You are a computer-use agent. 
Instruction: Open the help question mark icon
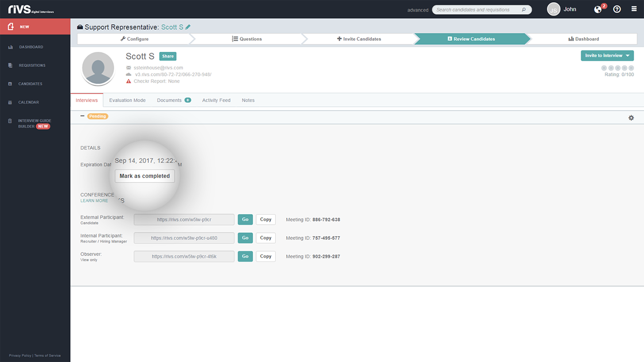coord(617,10)
